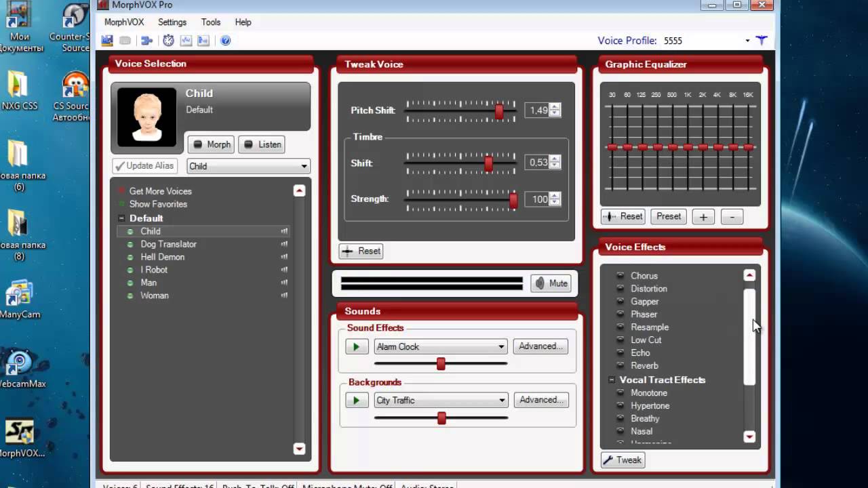868x488 pixels.
Task: Click signal bars icon on Woman row
Action: click(284, 296)
